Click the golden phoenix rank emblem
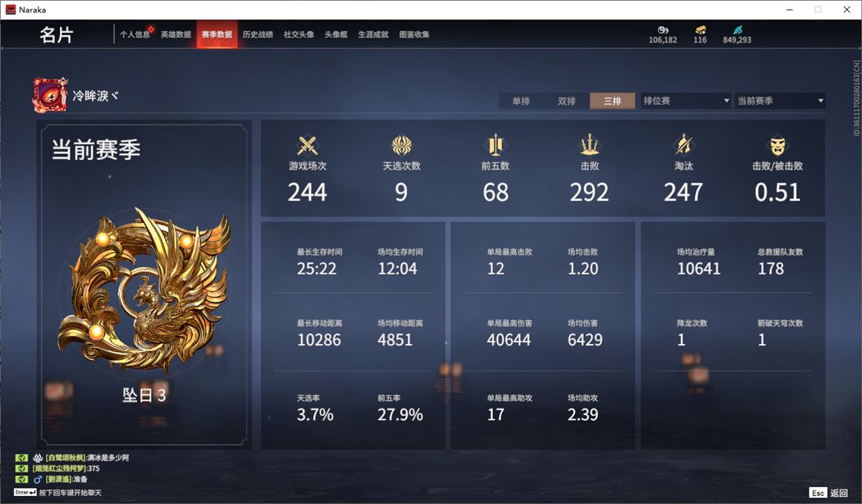Viewport: 862px width, 504px height. pyautogui.click(x=144, y=291)
